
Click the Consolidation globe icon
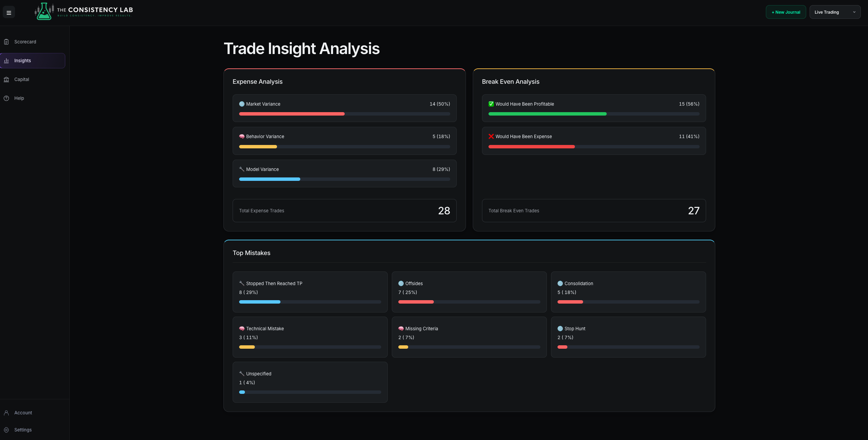coord(560,283)
